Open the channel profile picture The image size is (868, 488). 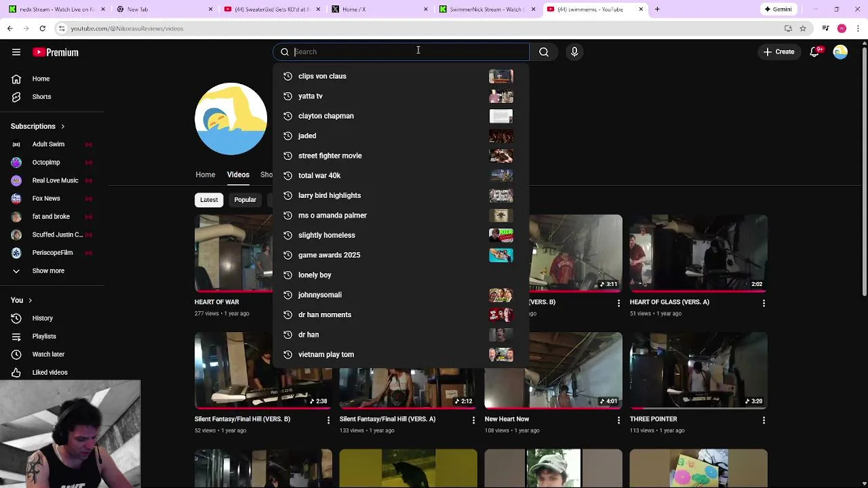231,119
